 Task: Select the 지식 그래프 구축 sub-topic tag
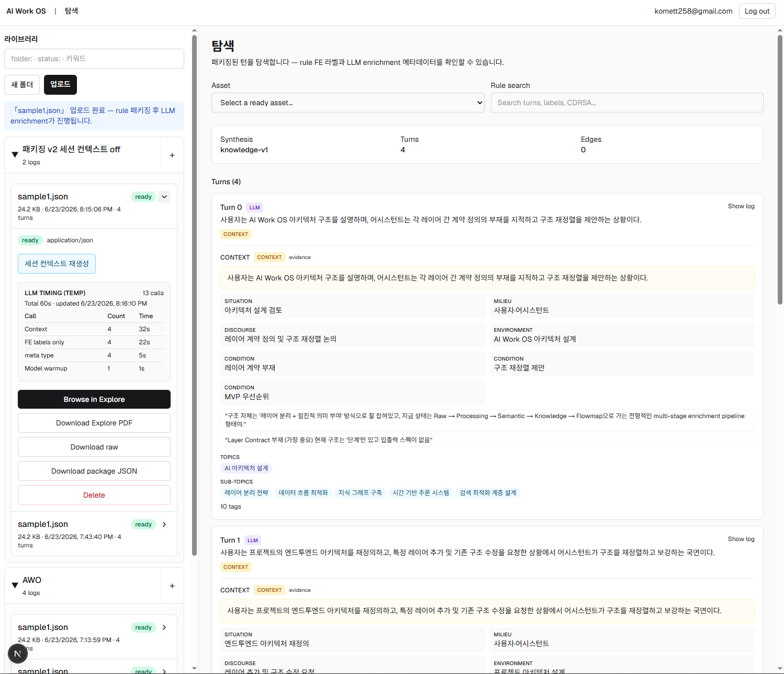pyautogui.click(x=360, y=493)
